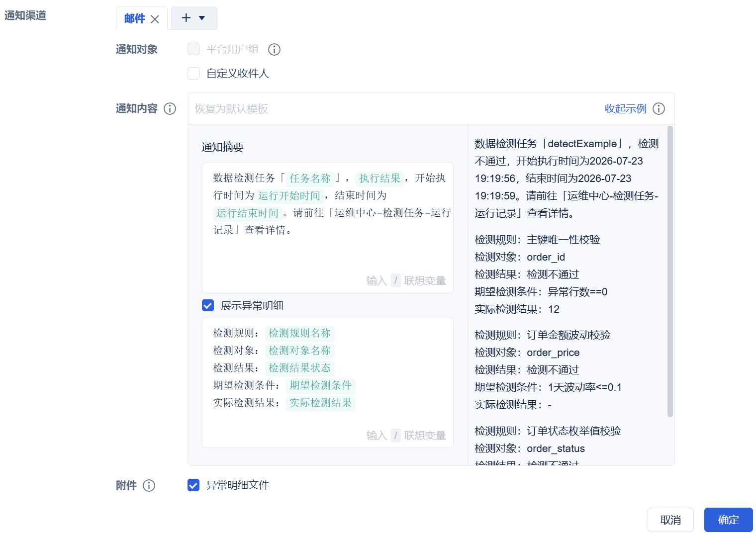Close the 邮件 channel tab
Image resolution: width=756 pixels, height=536 pixels.
tap(155, 19)
